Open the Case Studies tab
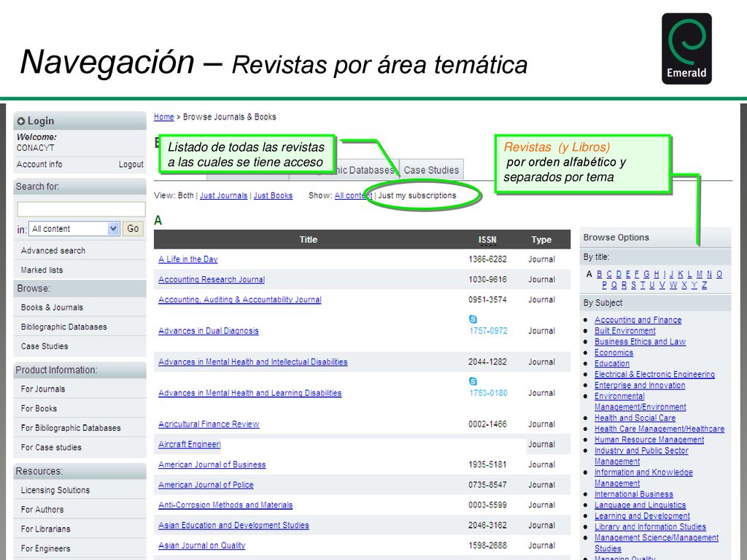Image resolution: width=747 pixels, height=560 pixels. pos(431,170)
